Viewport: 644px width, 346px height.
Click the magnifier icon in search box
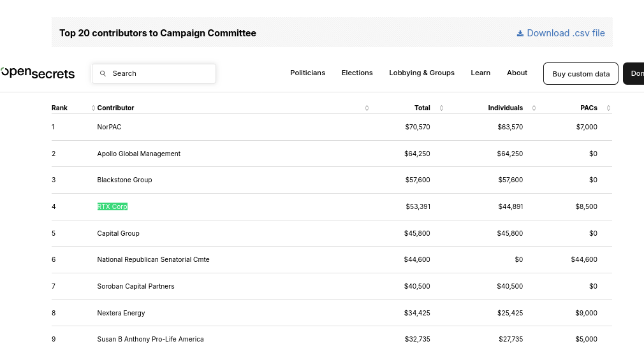click(x=103, y=73)
